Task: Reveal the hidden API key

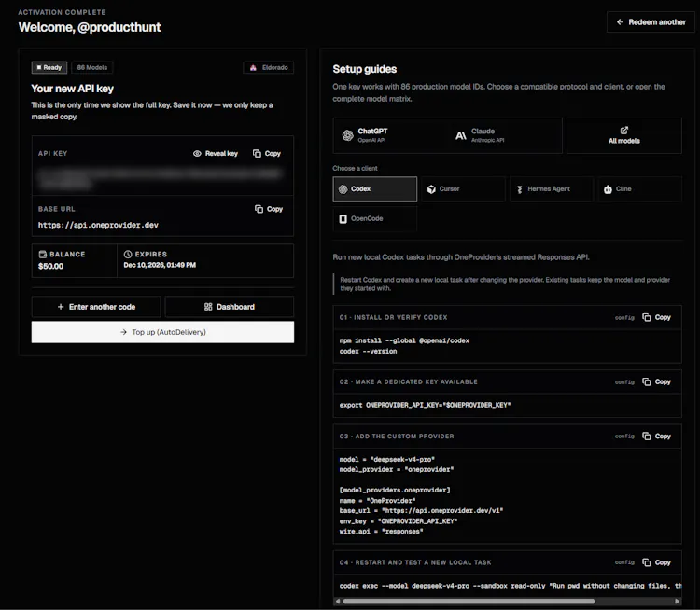Action: tap(216, 154)
